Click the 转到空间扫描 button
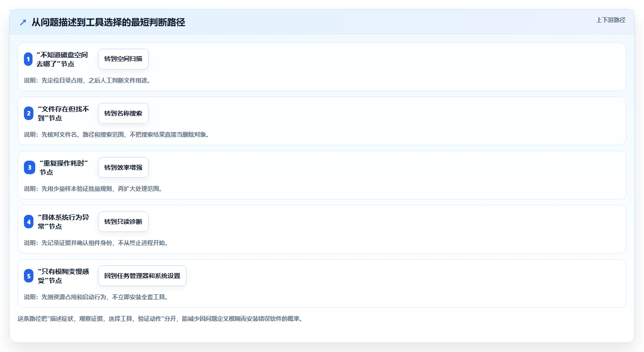Screen dimensions: 644x352 point(123,59)
